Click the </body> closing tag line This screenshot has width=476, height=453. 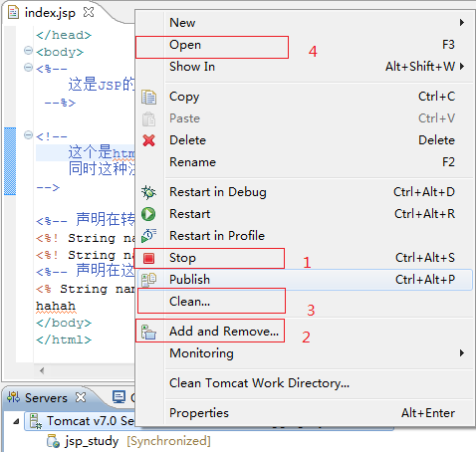coord(64,323)
